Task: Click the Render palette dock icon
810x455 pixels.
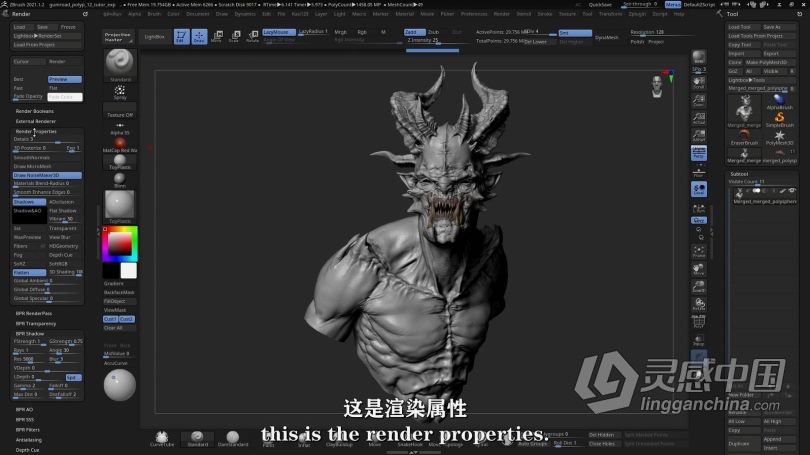Action: [85, 14]
